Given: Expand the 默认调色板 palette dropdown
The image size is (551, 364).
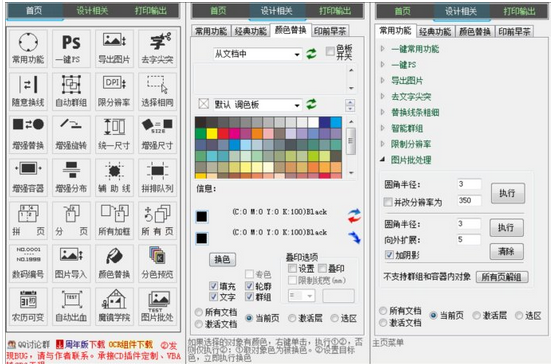Looking at the screenshot, I should [257, 105].
